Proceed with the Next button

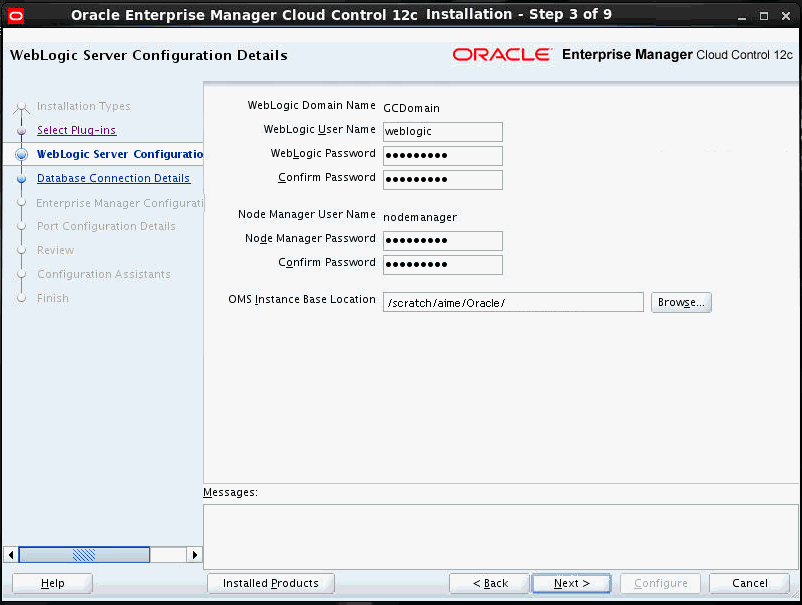[x=571, y=583]
